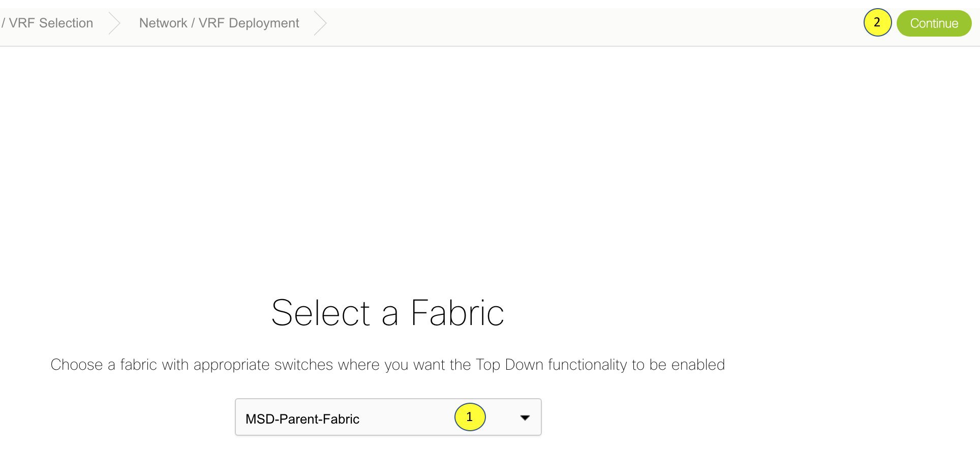Click the word Selection in breadcrumb
The height and width of the screenshot is (451, 980).
[66, 23]
